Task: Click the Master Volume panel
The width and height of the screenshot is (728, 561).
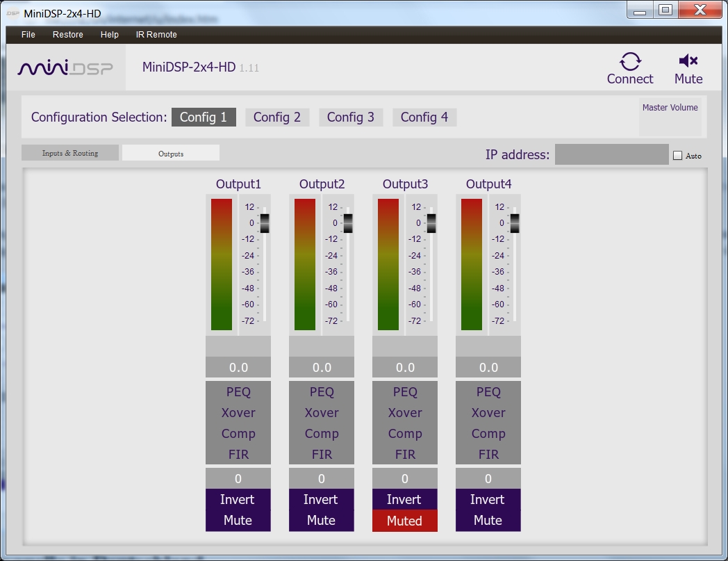Action: (x=670, y=117)
